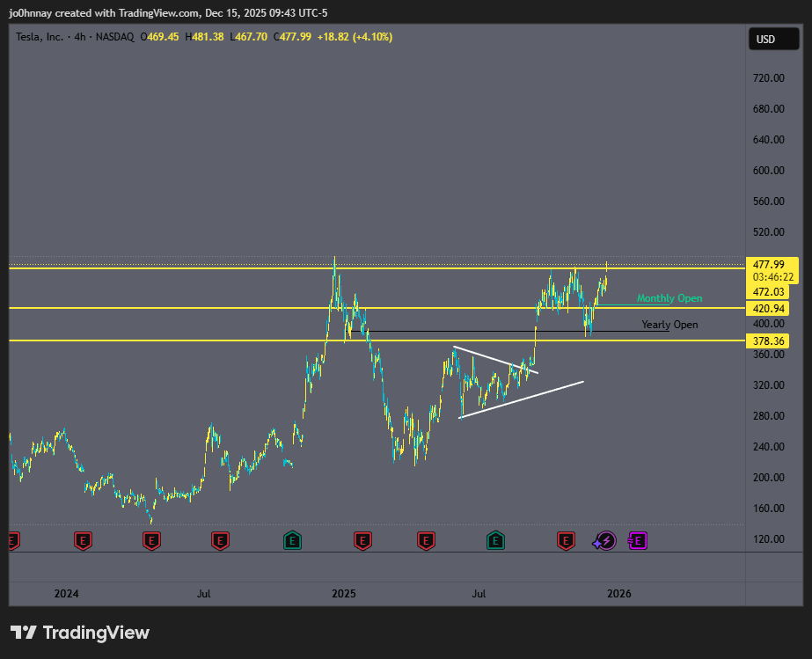
Task: Click the red E earnings marker near Jul 2024
Action: click(x=220, y=541)
